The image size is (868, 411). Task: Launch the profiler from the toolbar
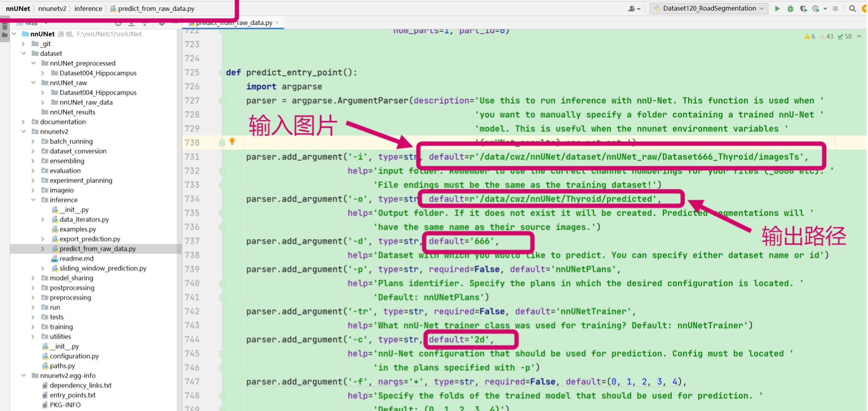pos(816,8)
